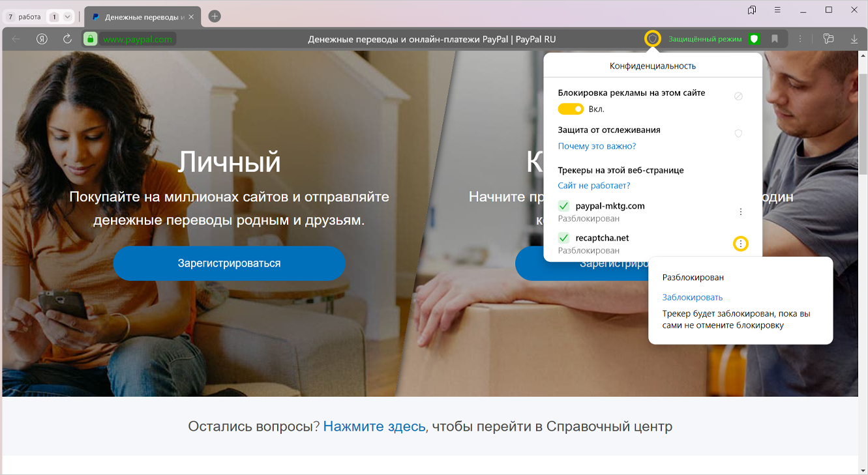Viewport: 868px width, 475px height.
Task: Click the privacy shield icon in address bar
Action: point(652,39)
